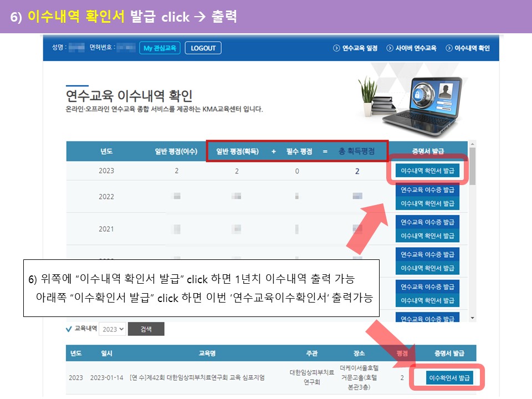Click 연수교육 이수증 발급 for year 2022
The image size is (532, 399).
427,190
